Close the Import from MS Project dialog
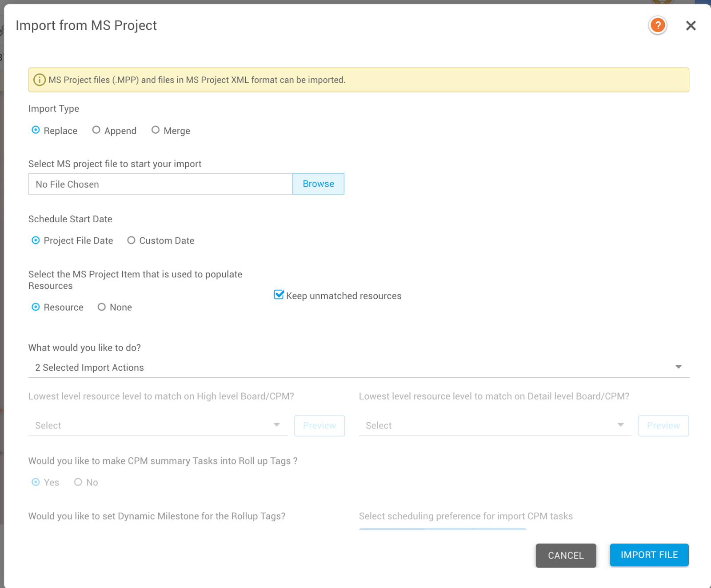 [x=691, y=26]
